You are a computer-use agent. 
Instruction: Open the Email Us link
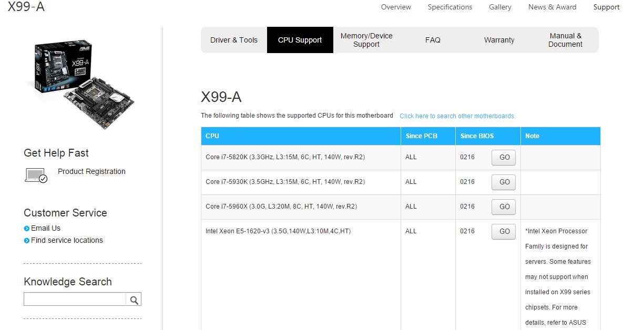pyautogui.click(x=46, y=228)
